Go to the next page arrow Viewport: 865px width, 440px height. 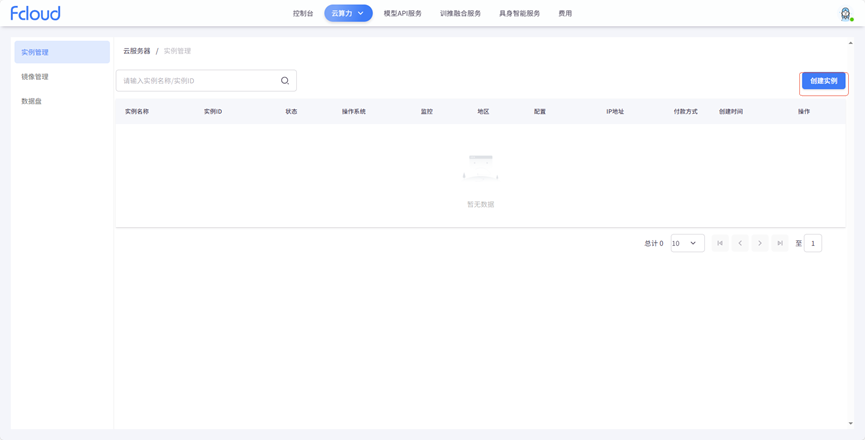760,243
